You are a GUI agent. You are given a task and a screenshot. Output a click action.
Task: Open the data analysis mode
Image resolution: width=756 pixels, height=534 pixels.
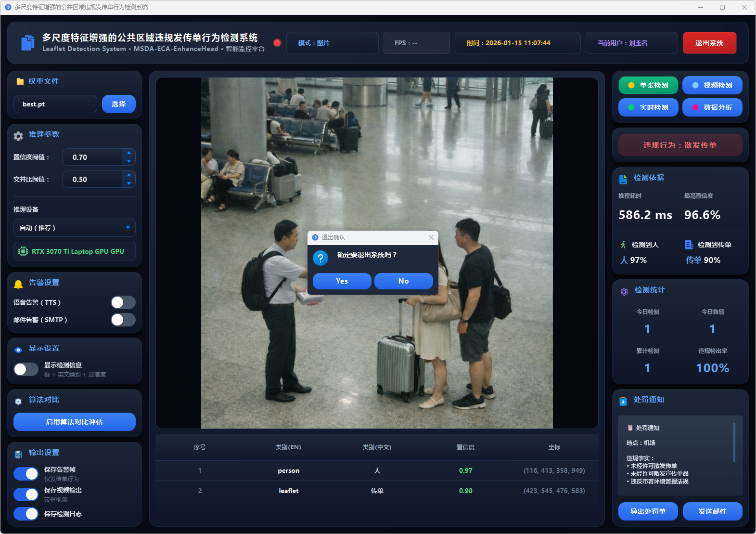(x=712, y=107)
